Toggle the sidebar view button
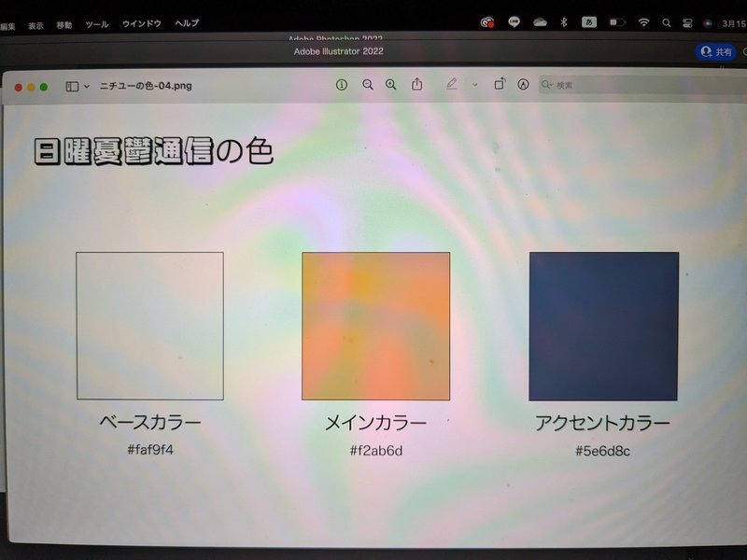Image resolution: width=747 pixels, height=560 pixels. (x=72, y=86)
